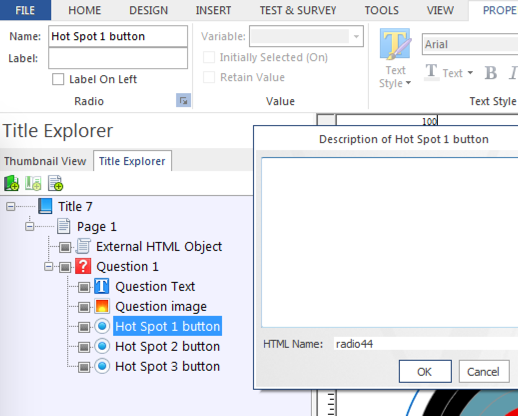Collapse the Title 7 tree node
Viewport: 518px width, 416px height.
click(11, 207)
